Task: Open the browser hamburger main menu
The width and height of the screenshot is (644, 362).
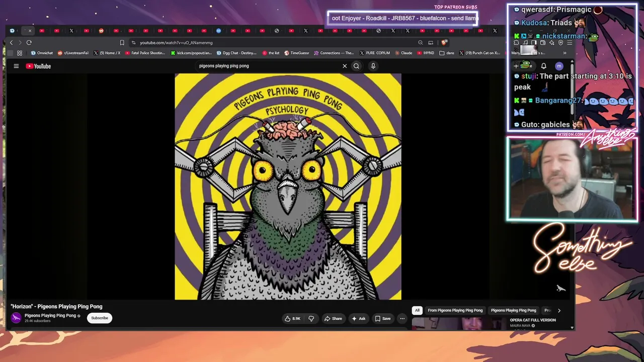Action: point(570,43)
